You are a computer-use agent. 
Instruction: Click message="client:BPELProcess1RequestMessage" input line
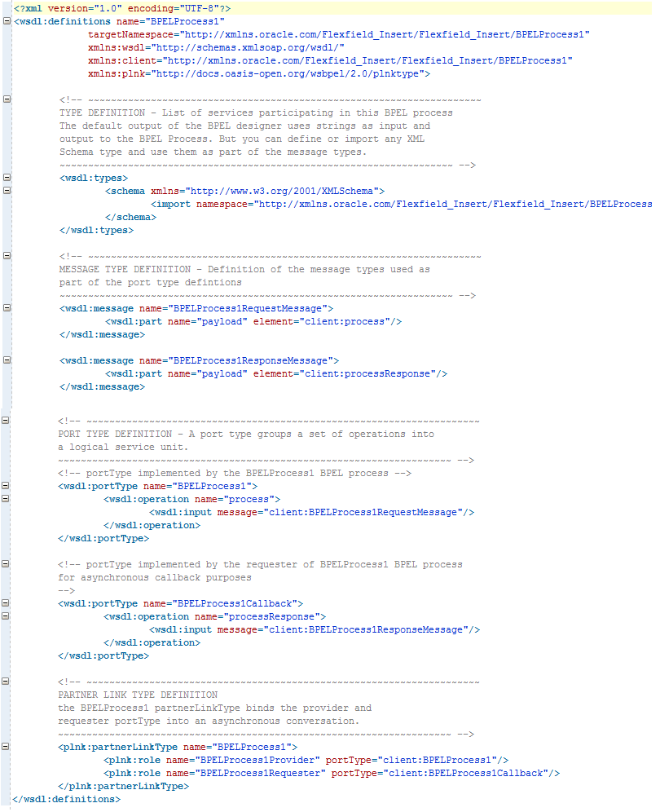point(311,512)
